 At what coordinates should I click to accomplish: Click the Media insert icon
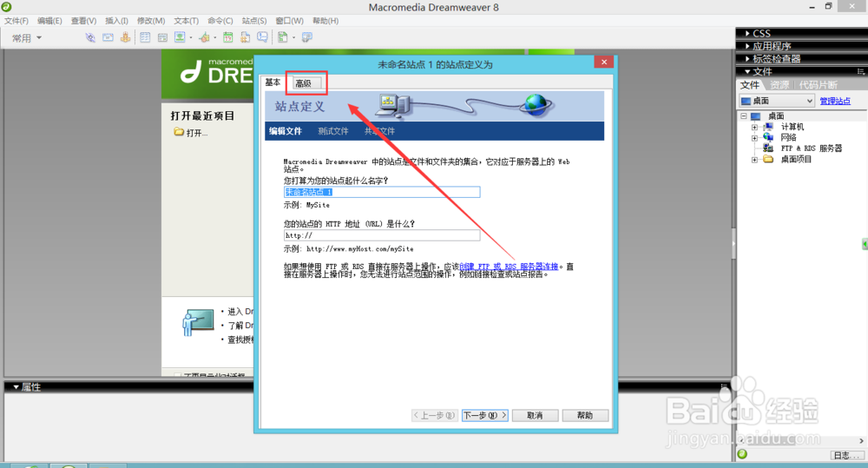coord(204,37)
